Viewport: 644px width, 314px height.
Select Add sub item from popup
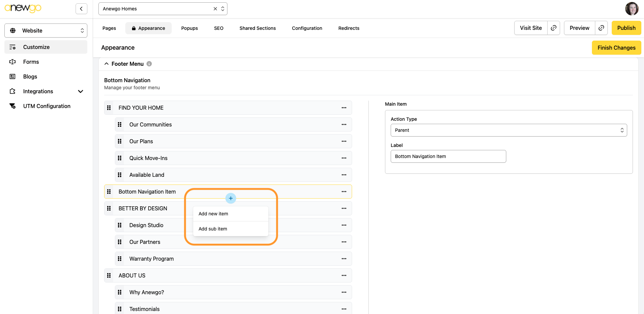click(x=213, y=229)
